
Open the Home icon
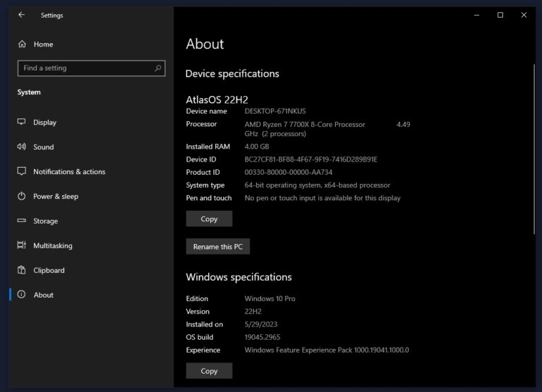22,44
